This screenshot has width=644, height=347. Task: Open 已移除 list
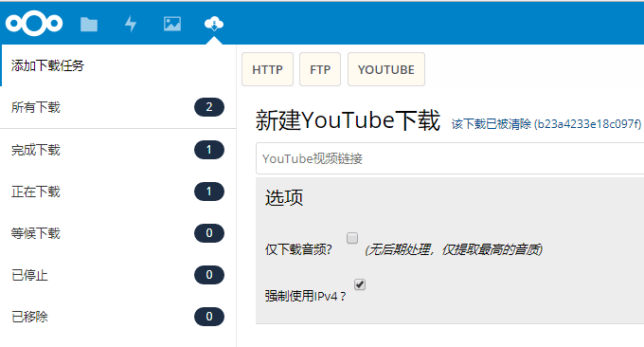coord(118,317)
